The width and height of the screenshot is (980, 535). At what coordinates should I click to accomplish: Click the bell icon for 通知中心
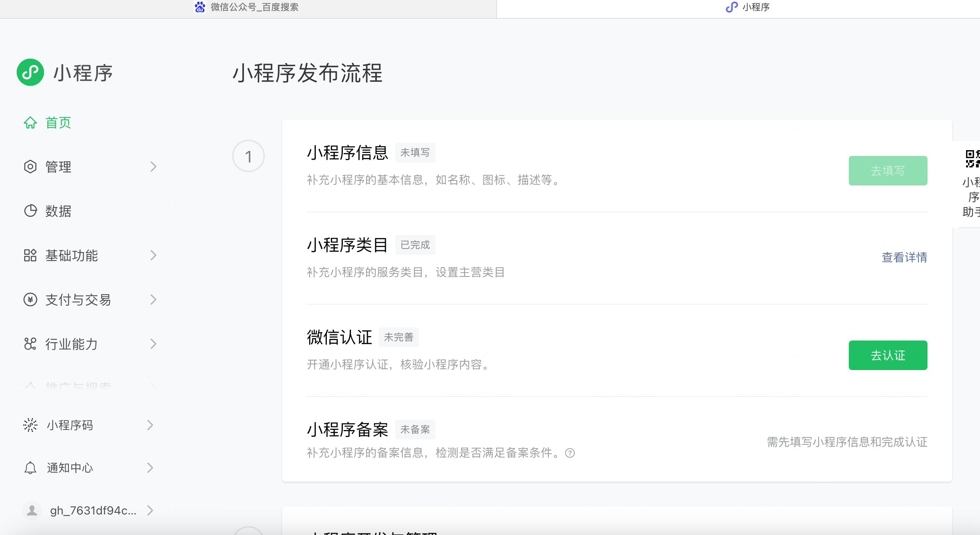(30, 468)
